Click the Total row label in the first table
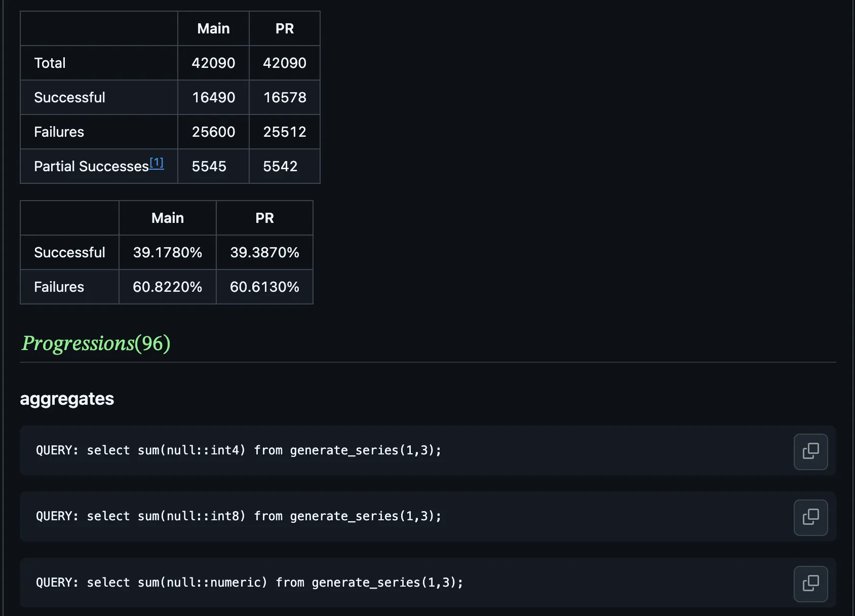This screenshot has height=616, width=855. [x=50, y=63]
